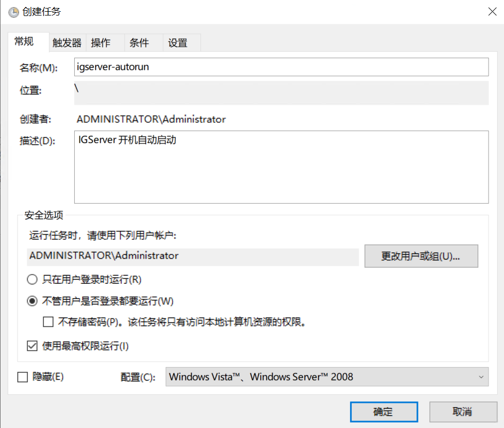The width and height of the screenshot is (504, 428).
Task: Click the 取消 button
Action: (463, 411)
